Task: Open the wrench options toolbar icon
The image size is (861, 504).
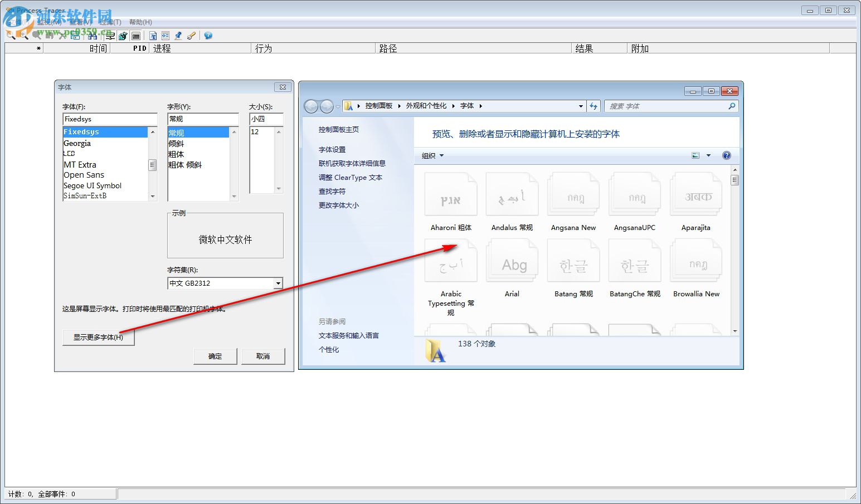Action: pyautogui.click(x=190, y=35)
